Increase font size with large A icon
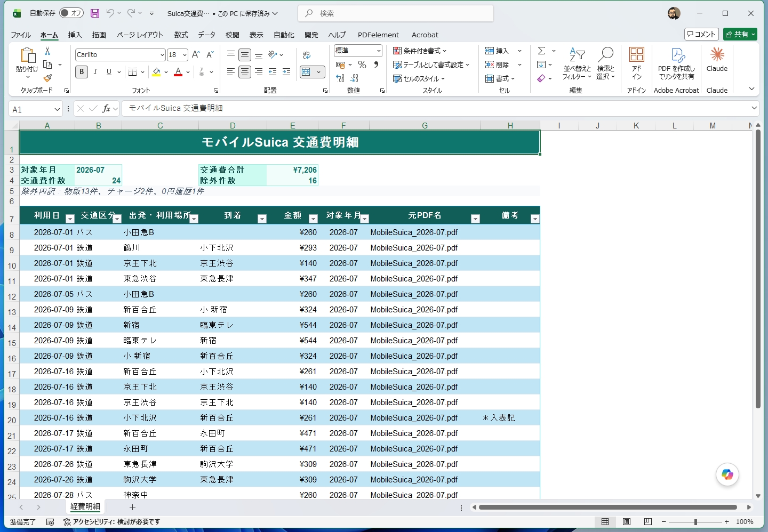768x532 pixels. [x=196, y=54]
